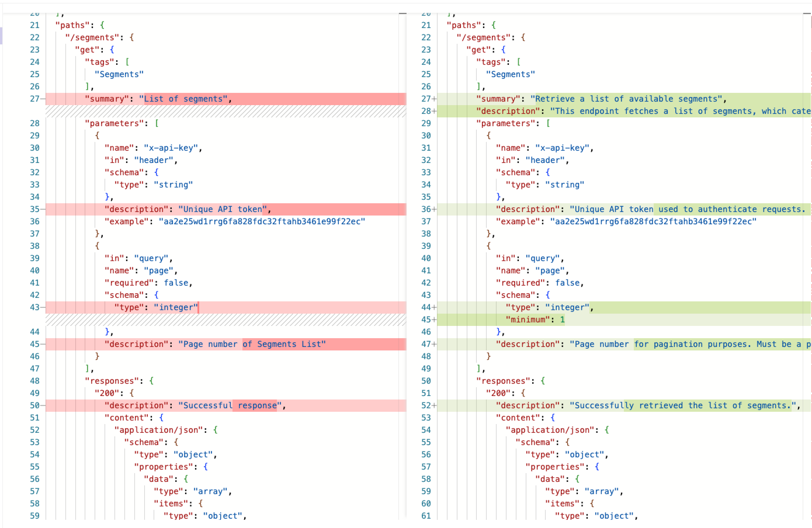The height and width of the screenshot is (528, 812).
Task: Click line number 22 in the left pane
Action: click(34, 37)
